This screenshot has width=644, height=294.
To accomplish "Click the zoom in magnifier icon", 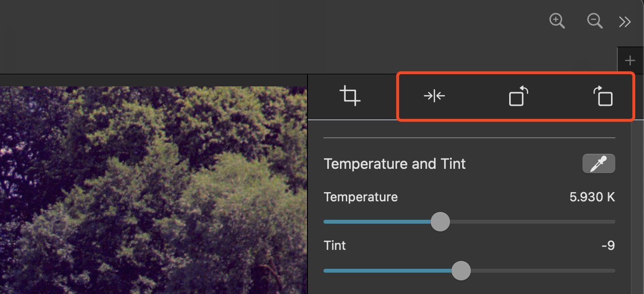I will pos(557,21).
